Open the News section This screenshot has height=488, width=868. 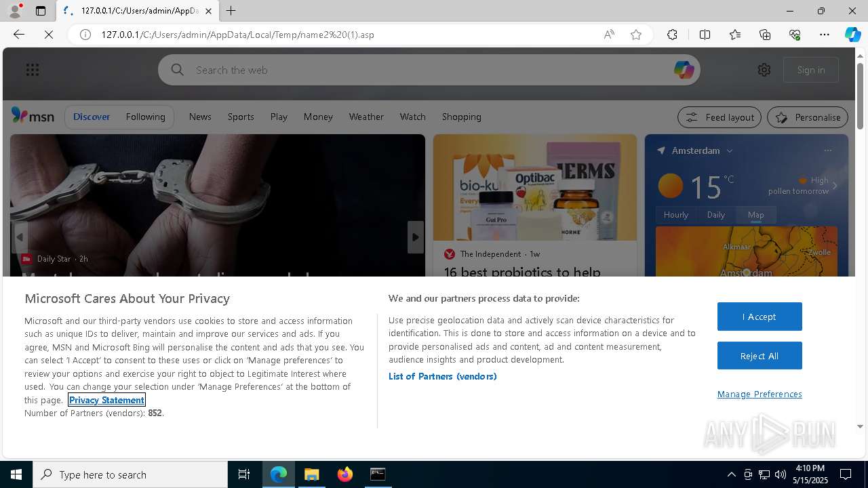click(200, 117)
